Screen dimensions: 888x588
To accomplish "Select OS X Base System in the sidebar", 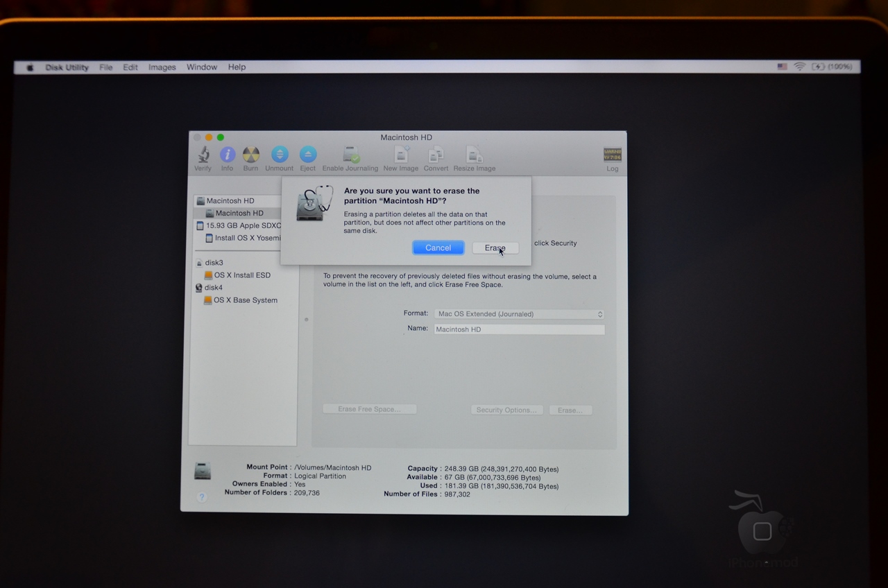I will point(247,300).
